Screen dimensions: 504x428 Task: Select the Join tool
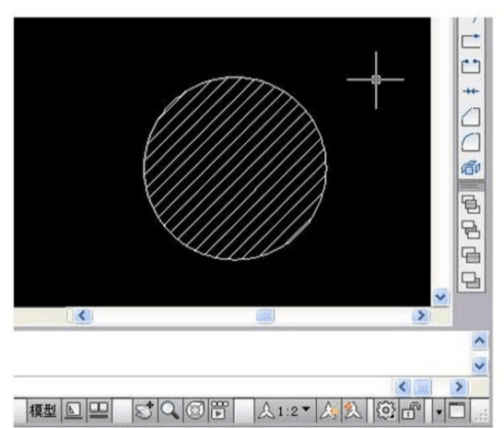click(471, 91)
